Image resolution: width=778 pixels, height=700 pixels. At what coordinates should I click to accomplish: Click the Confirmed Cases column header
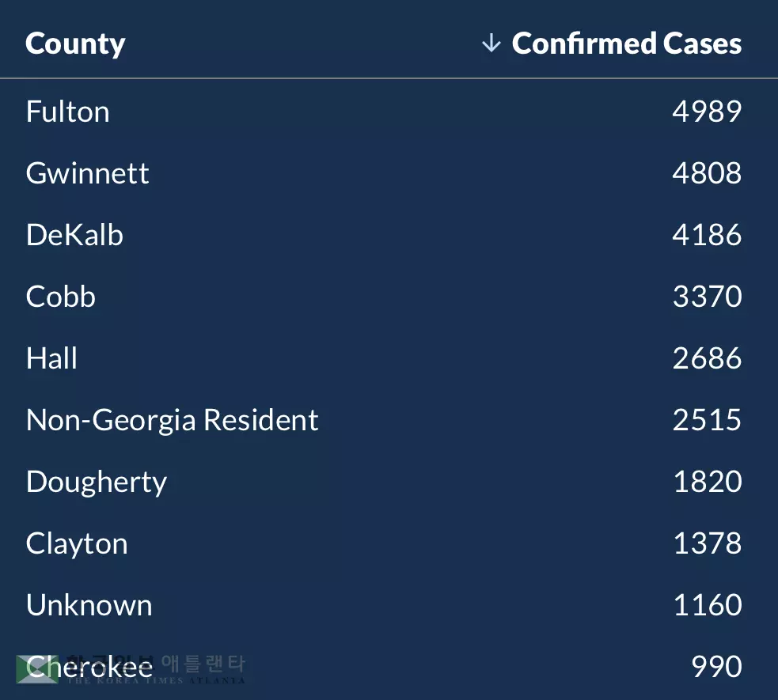pyautogui.click(x=626, y=44)
